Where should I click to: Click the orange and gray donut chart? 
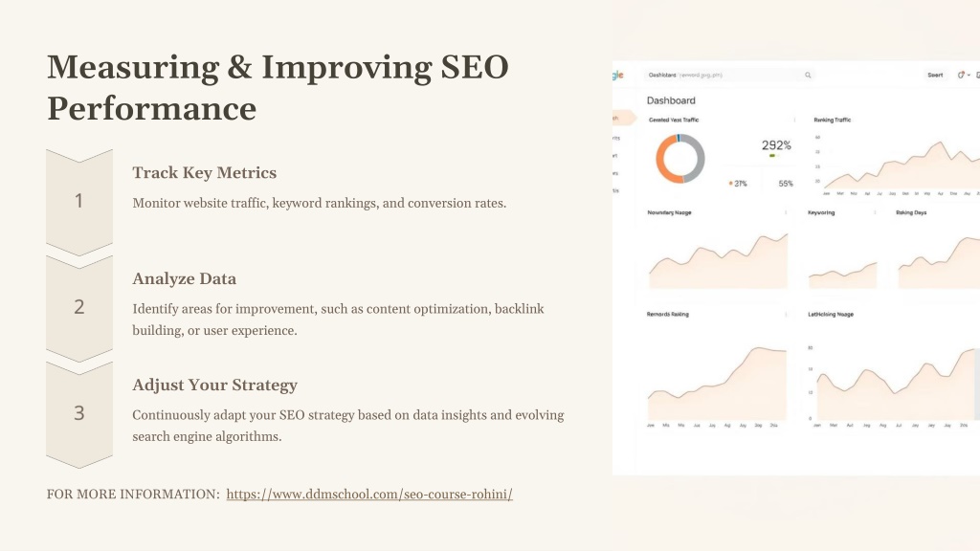click(x=680, y=158)
